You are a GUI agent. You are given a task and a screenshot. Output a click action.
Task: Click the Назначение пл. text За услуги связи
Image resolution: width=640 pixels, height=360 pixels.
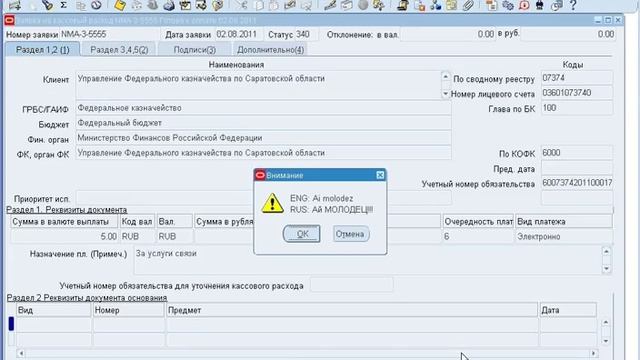[166, 253]
